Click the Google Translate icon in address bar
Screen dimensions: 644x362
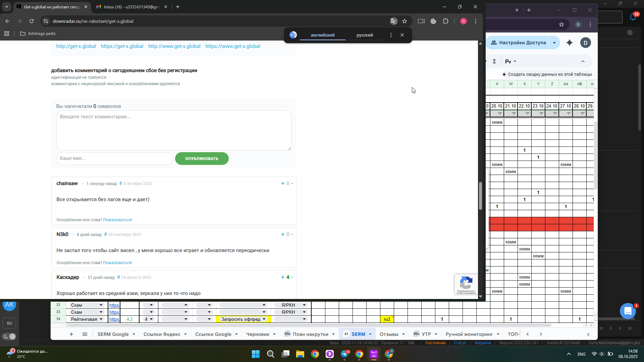click(x=393, y=21)
